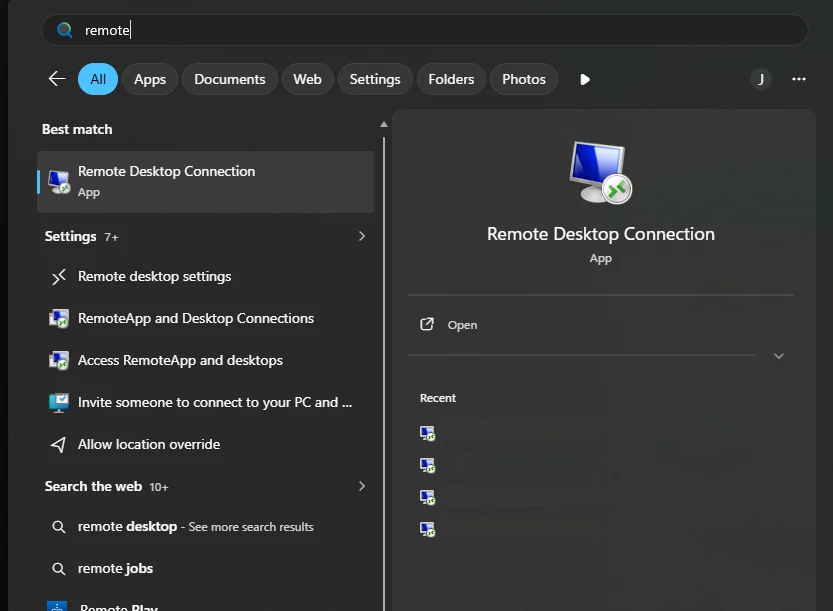Open Remote Desktop Connection best match result
833x611 pixels.
(206, 182)
